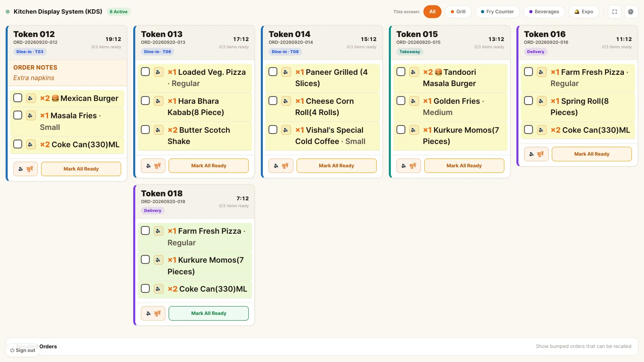The image size is (644, 362).
Task: Toggle fullscreen mode icon
Action: pyautogui.click(x=615, y=12)
